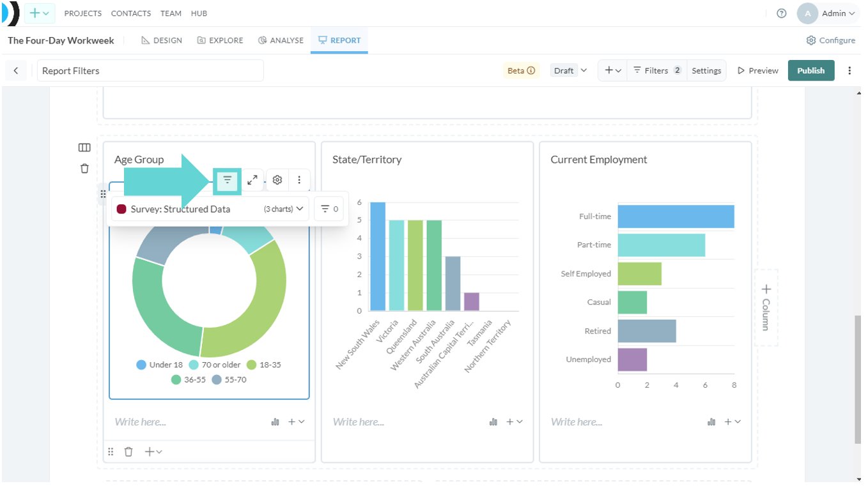Click the Retired employment bar

(x=646, y=331)
